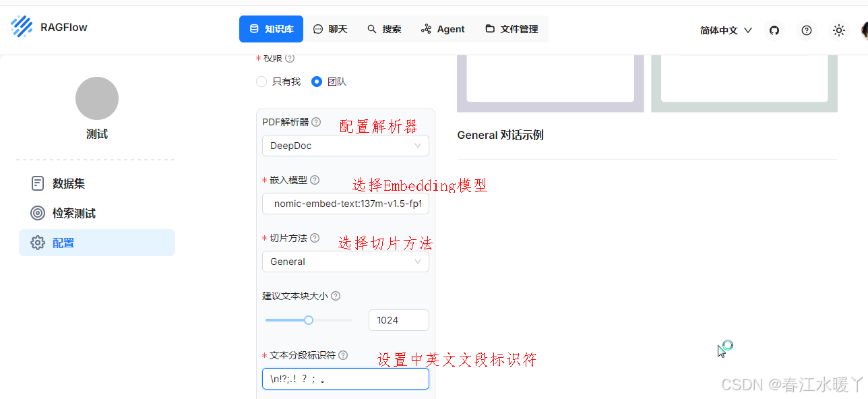
Task: Toggle light/dark theme with the sun icon
Action: pyautogui.click(x=838, y=30)
